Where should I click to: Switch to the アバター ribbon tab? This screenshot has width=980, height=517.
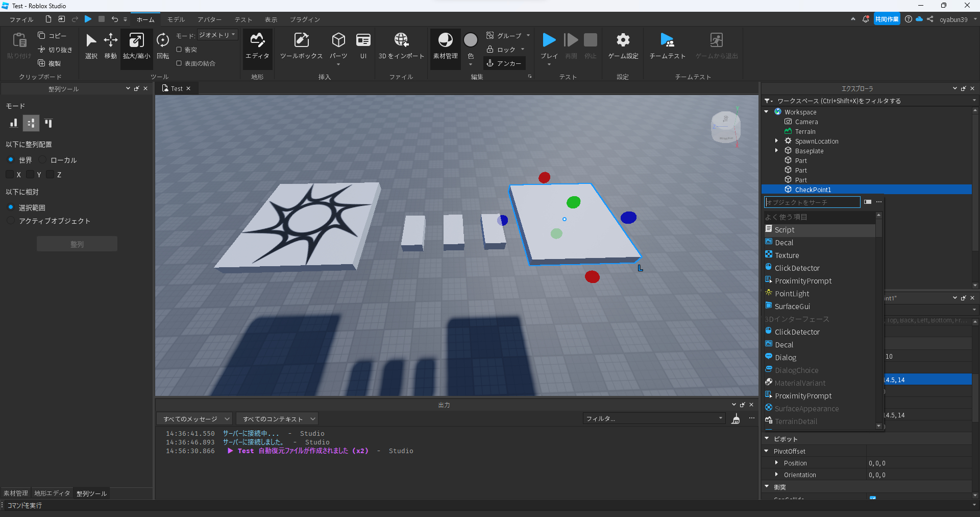[x=210, y=19]
